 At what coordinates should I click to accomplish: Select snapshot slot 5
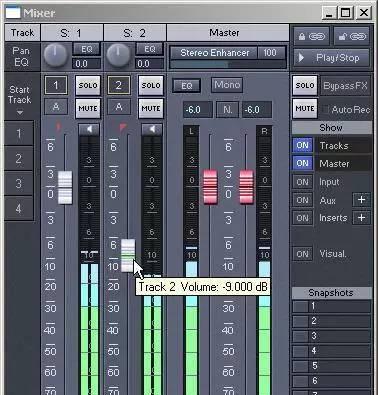(x=332, y=366)
